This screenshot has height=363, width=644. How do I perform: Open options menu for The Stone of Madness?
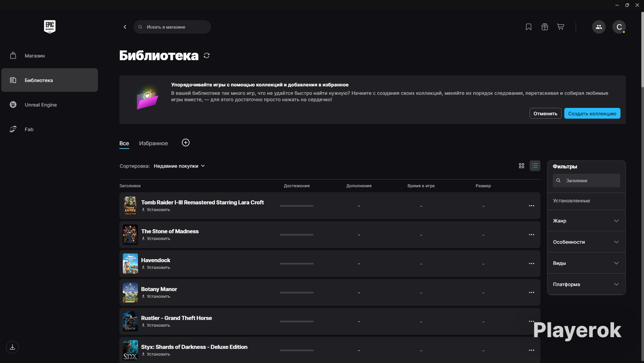tap(531, 234)
